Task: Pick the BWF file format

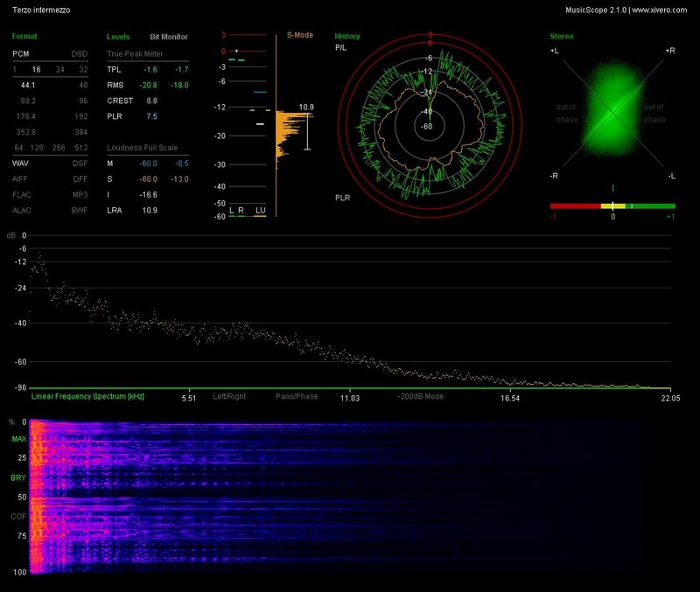Action: click(80, 210)
